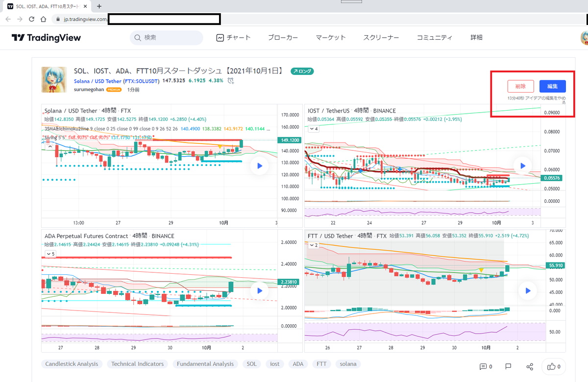Open the 詳細 menu

(x=476, y=38)
